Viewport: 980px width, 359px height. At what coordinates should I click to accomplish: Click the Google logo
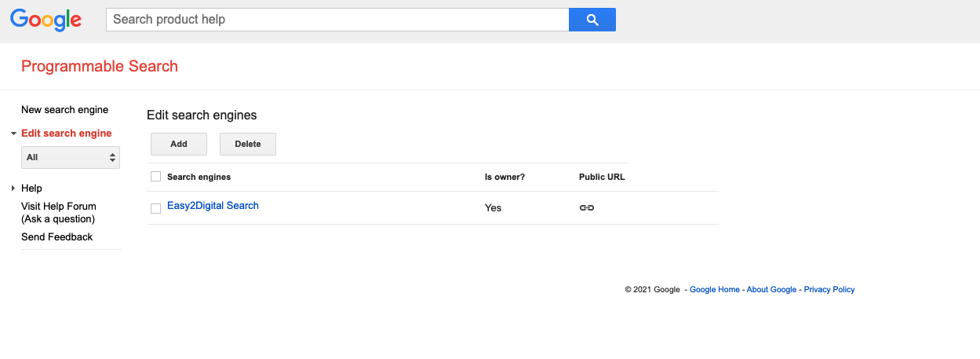point(46,20)
